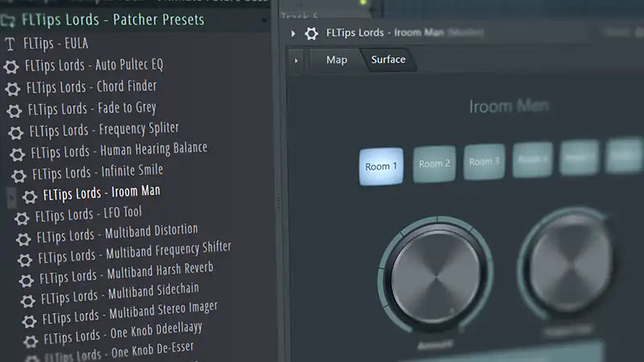644x362 pixels.
Task: Switch on the Room 3 selector
Action: click(x=485, y=161)
